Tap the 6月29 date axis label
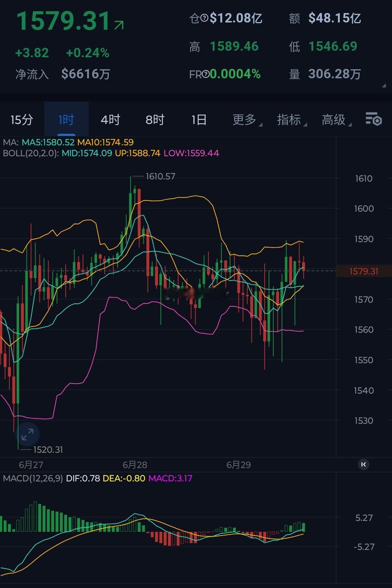The image size is (392, 588). [238, 465]
